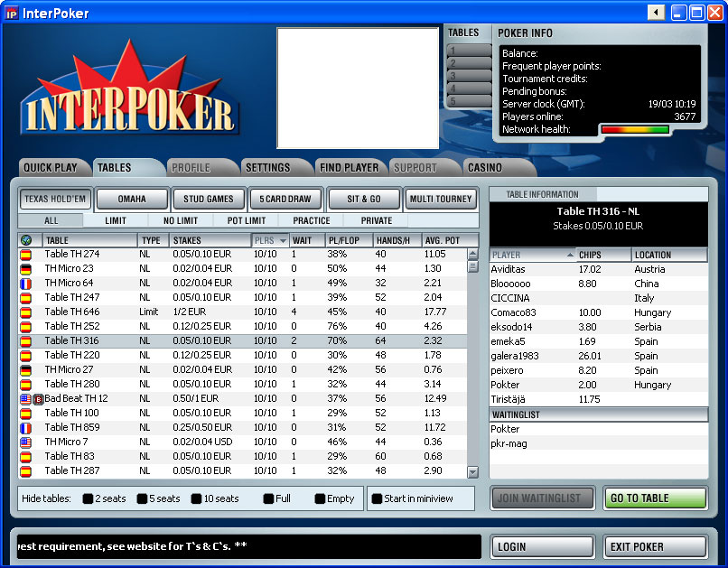Select player galera1983 in player list
The image size is (728, 568).
(599, 356)
